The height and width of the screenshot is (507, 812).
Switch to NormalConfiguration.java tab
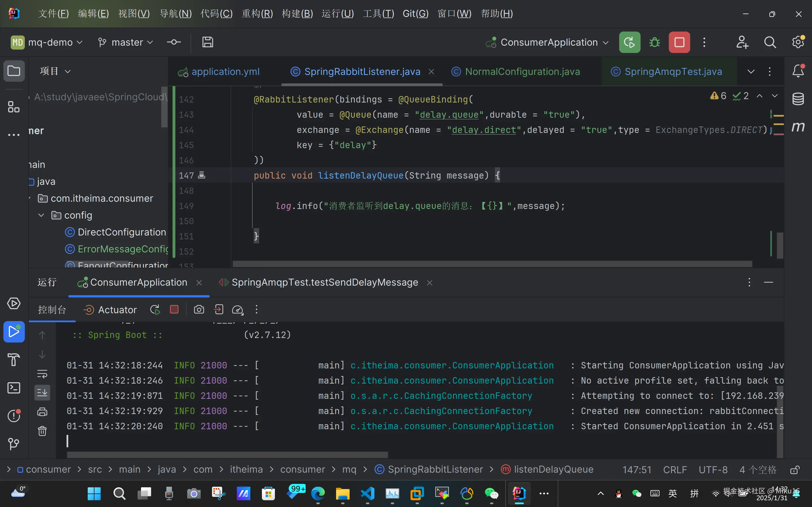click(x=522, y=72)
